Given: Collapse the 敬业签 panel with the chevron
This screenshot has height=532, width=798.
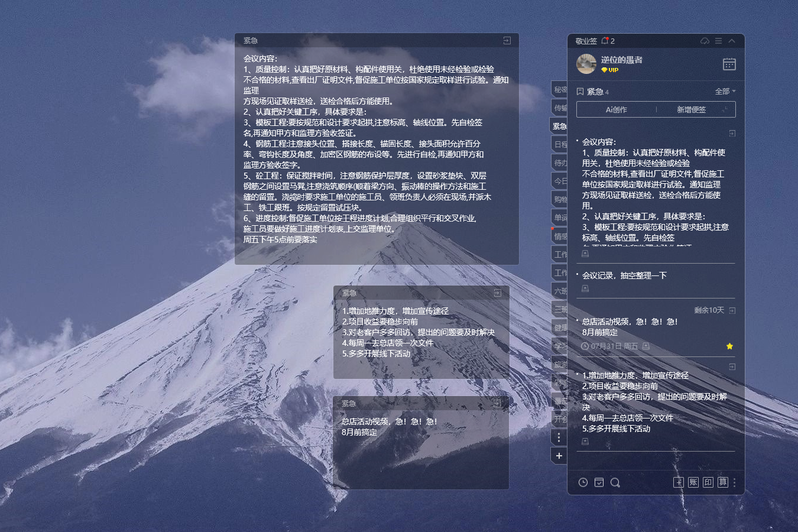Looking at the screenshot, I should click(732, 41).
